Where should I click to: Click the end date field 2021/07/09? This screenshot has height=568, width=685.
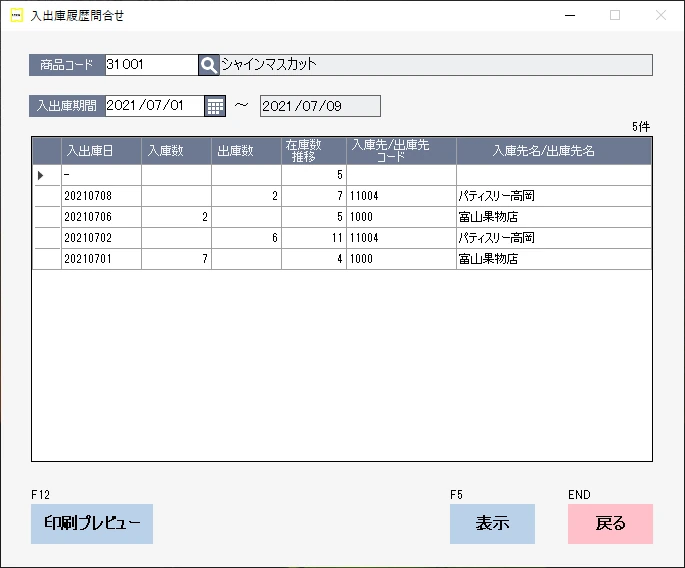[x=319, y=106]
